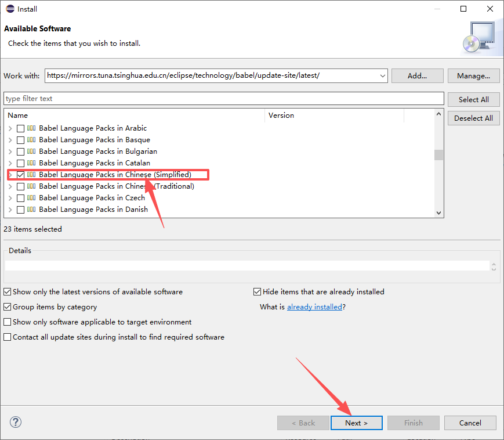504x440 pixels.
Task: Click the Catalan language pack category icon
Action: pos(31,163)
